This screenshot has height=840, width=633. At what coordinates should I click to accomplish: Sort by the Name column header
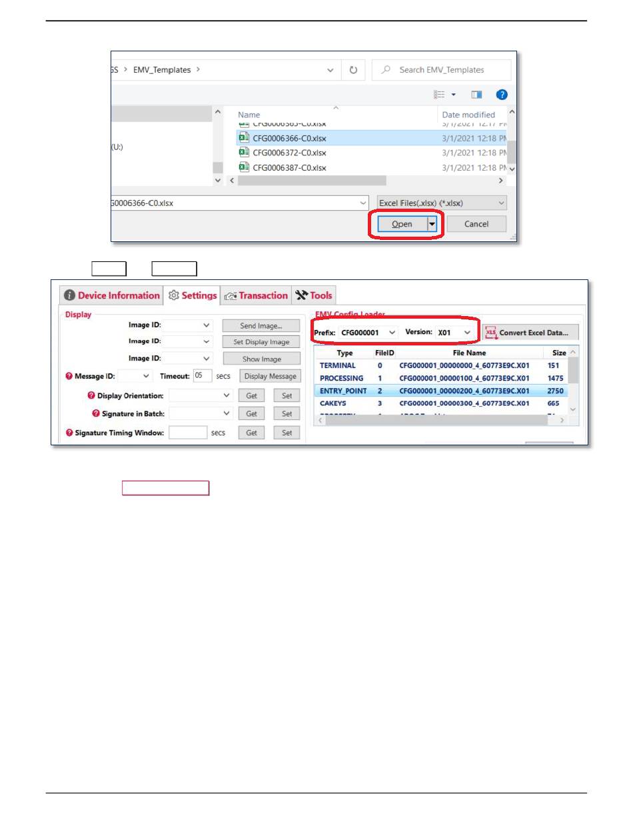click(x=249, y=115)
